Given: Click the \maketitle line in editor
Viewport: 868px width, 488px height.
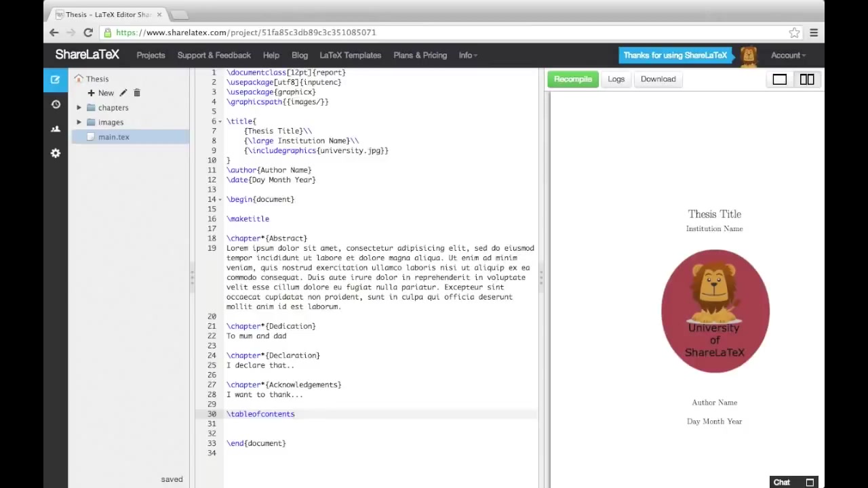Looking at the screenshot, I should pos(248,219).
